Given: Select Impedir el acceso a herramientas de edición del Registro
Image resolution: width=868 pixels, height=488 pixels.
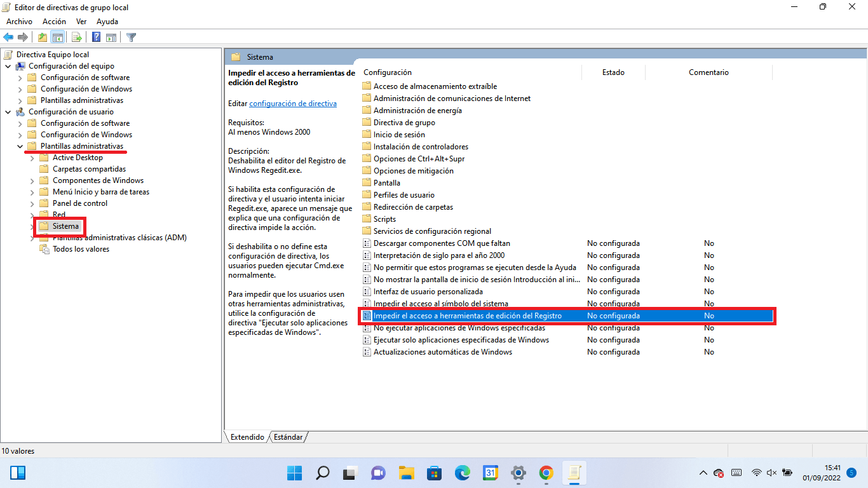Looking at the screenshot, I should (x=566, y=316).
